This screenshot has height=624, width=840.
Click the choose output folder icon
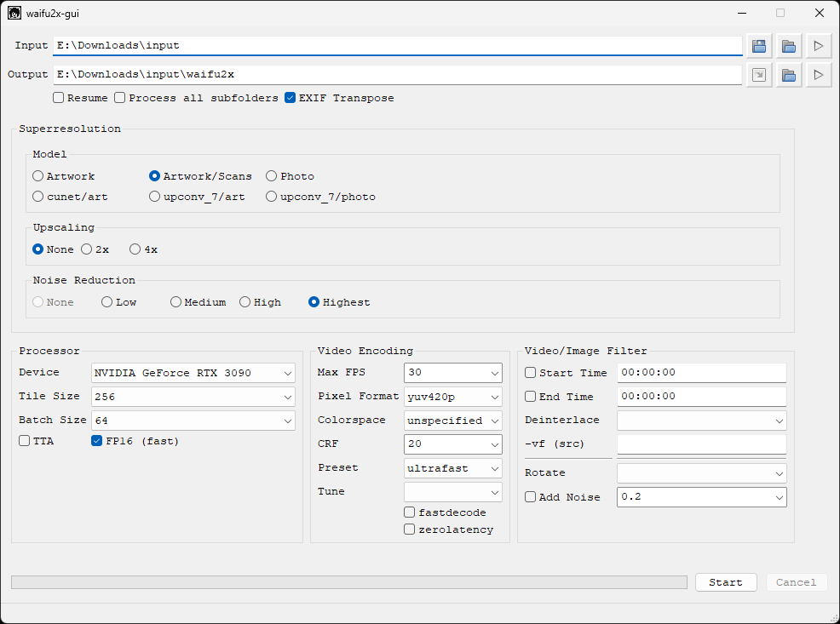pyautogui.click(x=788, y=75)
